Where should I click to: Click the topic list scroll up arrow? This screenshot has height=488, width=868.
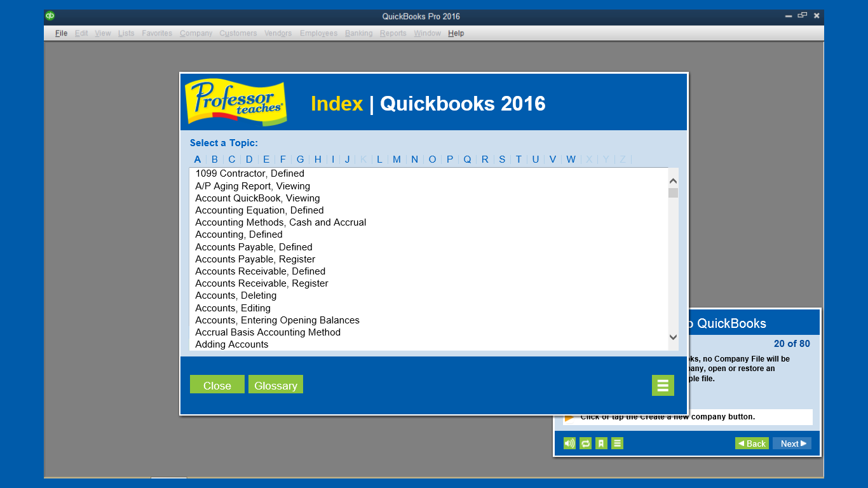coord(673,181)
